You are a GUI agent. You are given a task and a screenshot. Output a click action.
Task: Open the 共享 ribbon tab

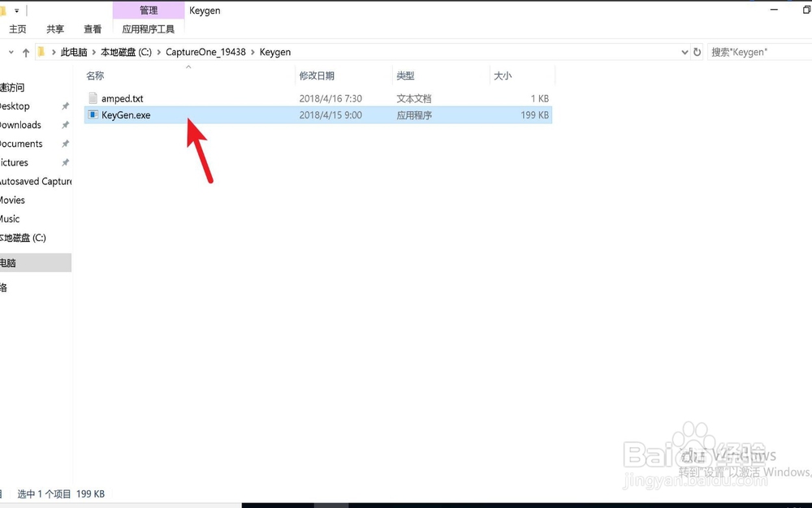[x=55, y=29]
